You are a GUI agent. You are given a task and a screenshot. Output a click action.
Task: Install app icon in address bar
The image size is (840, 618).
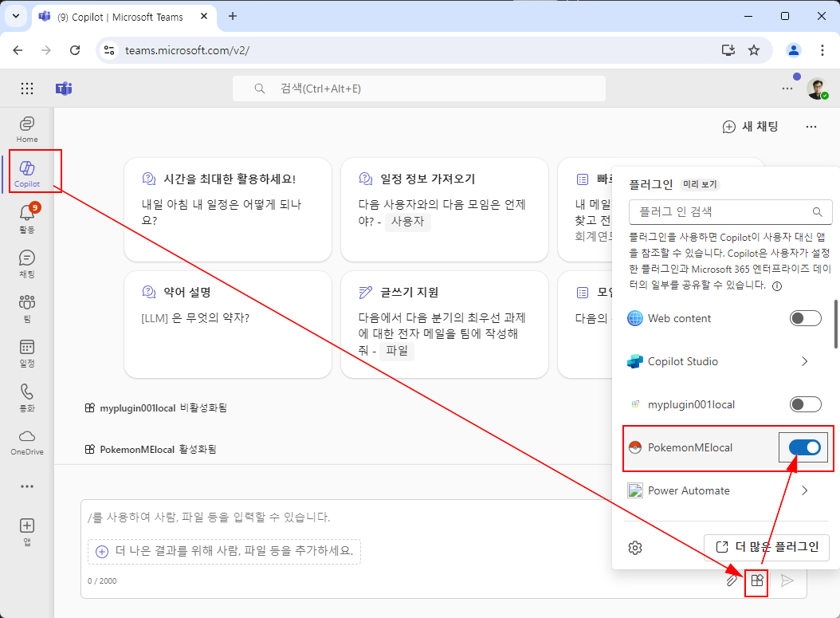pos(728,50)
